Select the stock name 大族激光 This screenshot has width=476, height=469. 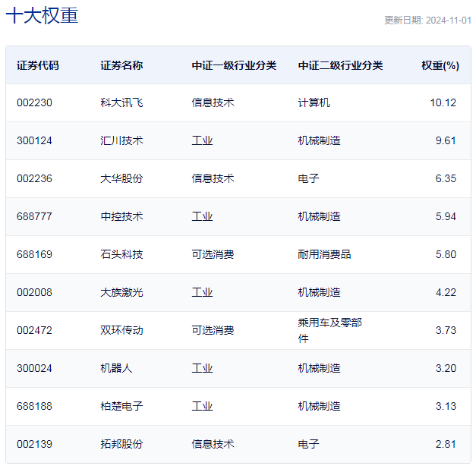click(121, 292)
